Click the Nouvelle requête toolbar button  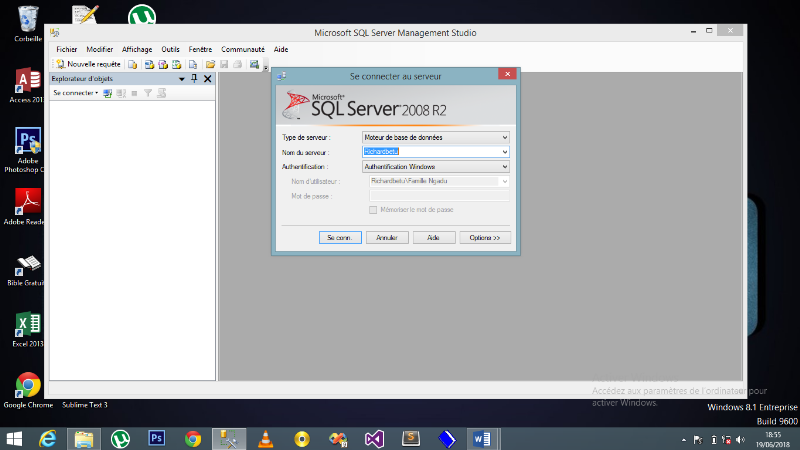(88, 64)
